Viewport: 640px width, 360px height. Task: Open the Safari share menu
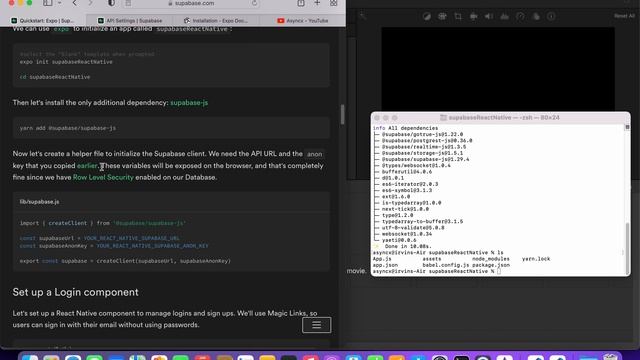301,3
